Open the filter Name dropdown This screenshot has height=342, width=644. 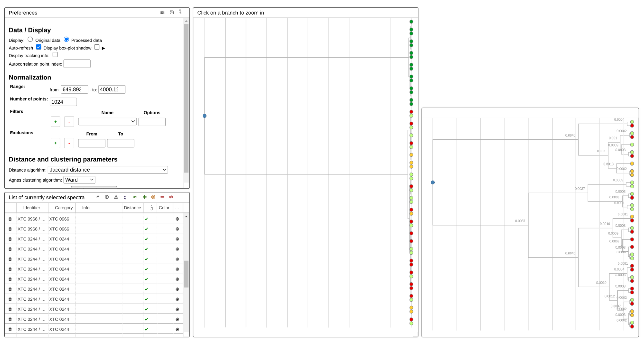107,122
